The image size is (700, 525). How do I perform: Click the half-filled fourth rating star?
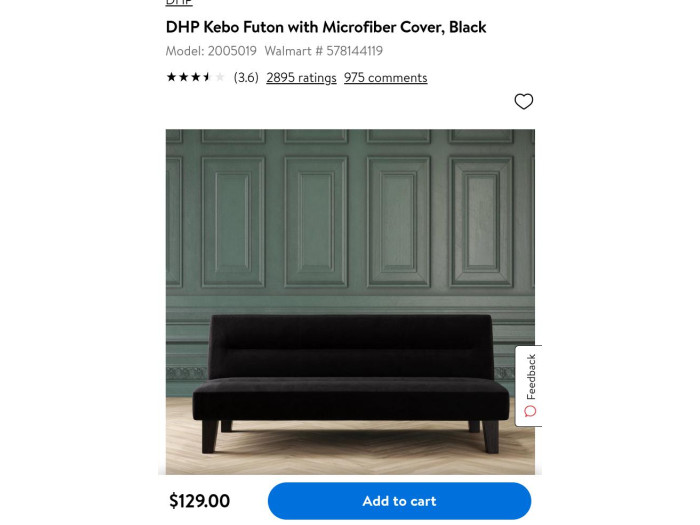point(208,77)
